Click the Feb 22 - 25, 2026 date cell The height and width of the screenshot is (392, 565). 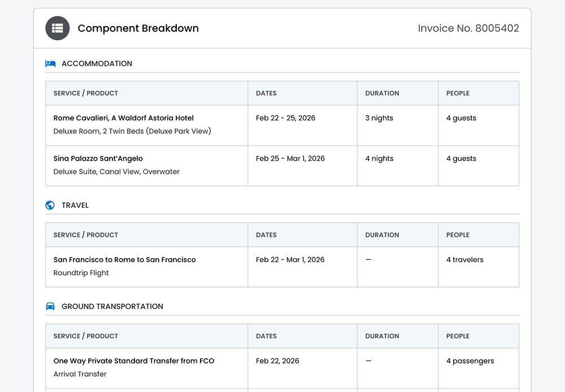(x=285, y=118)
